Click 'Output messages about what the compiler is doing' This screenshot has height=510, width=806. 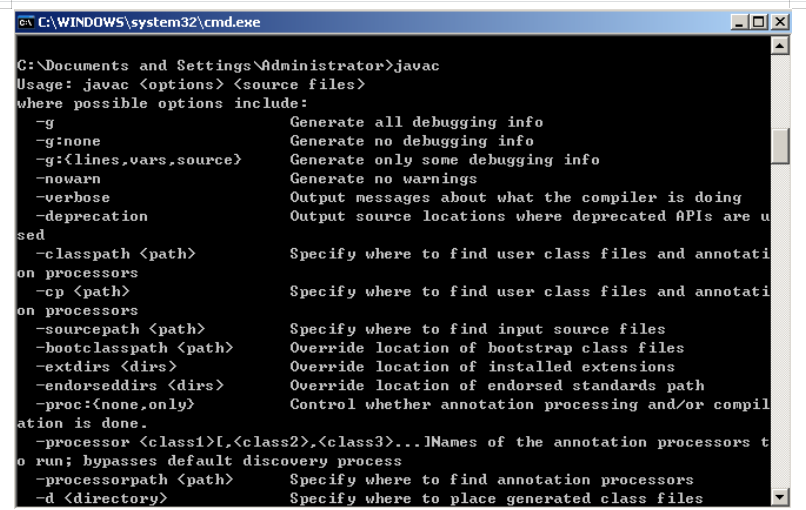(x=516, y=197)
